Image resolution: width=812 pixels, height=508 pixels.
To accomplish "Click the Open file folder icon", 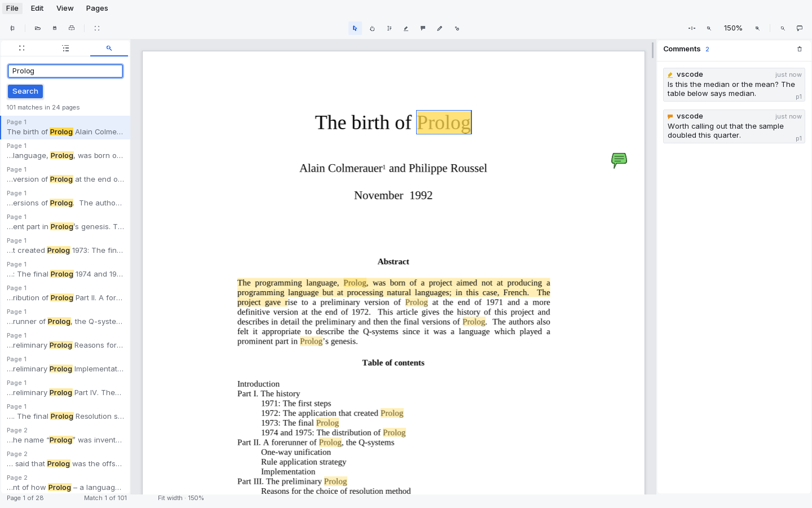I will [38, 28].
